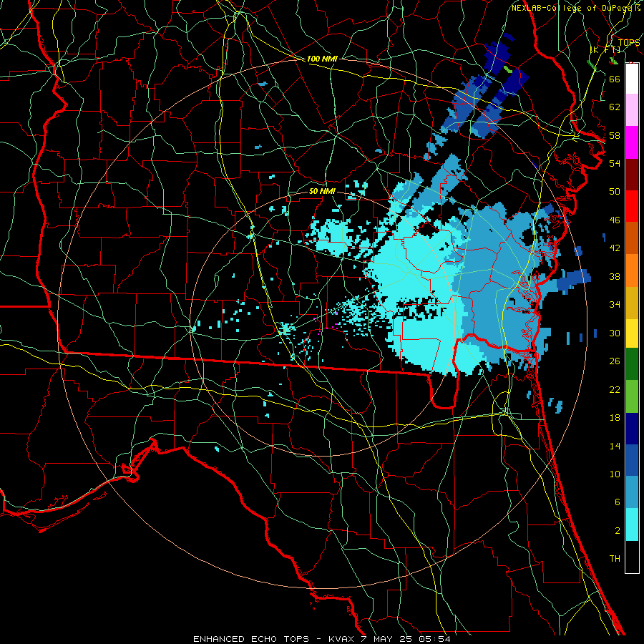Click the magenta 58 legend color swatch
Viewport: 644px width, 644px height.
[632, 142]
